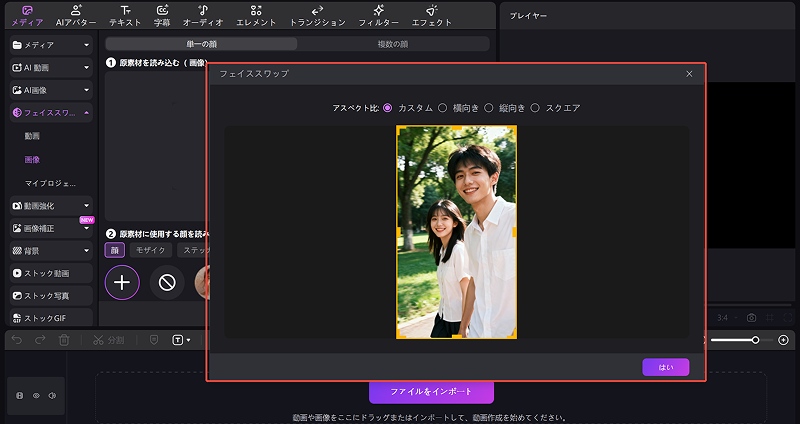This screenshot has width=800, height=424.
Task: Select the モザイク option button
Action: pyautogui.click(x=151, y=250)
